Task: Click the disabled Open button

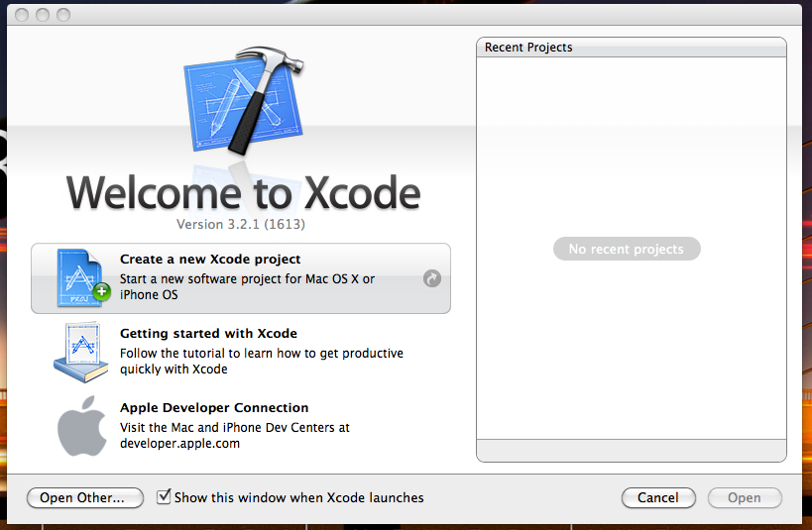Action: pyautogui.click(x=745, y=498)
